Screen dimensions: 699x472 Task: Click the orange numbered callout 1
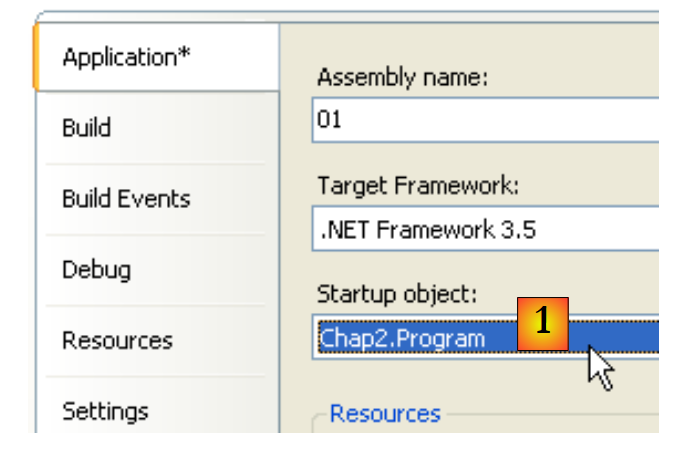[542, 322]
